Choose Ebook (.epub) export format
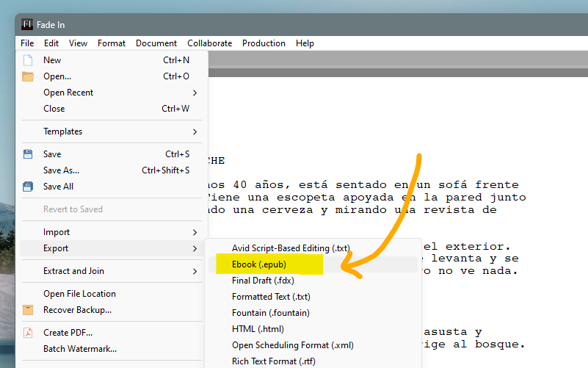Screen dimensions: 588x368 pos(258,264)
